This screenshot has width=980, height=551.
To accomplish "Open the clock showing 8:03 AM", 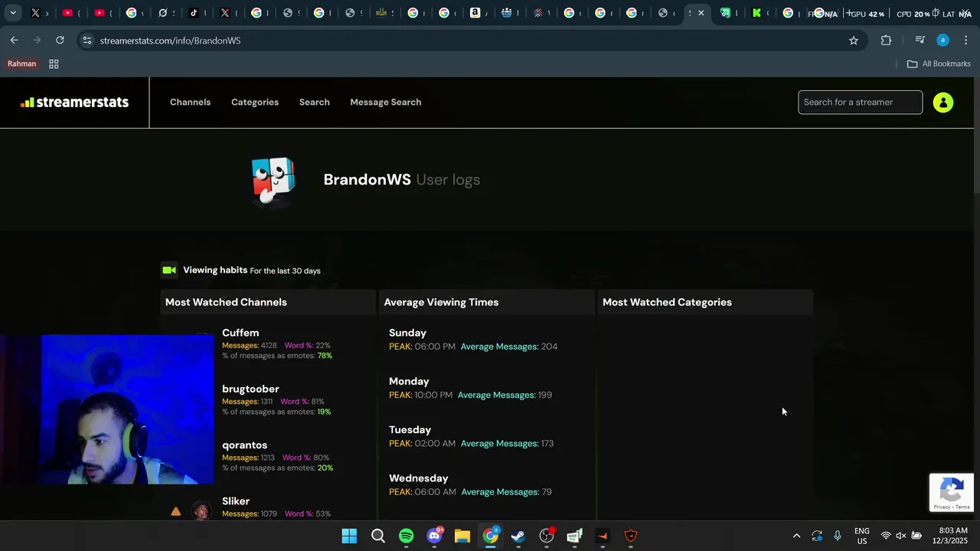I will [949, 536].
